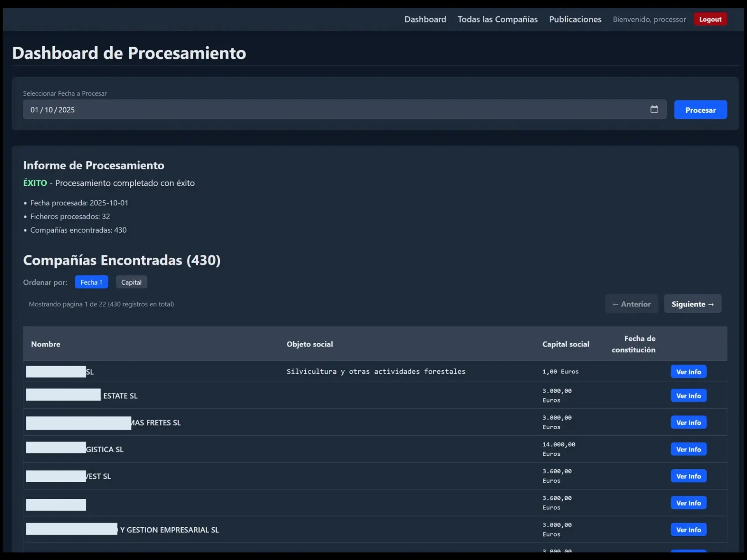Navigate to Todas las Compañías
The image size is (747, 560).
click(x=498, y=19)
